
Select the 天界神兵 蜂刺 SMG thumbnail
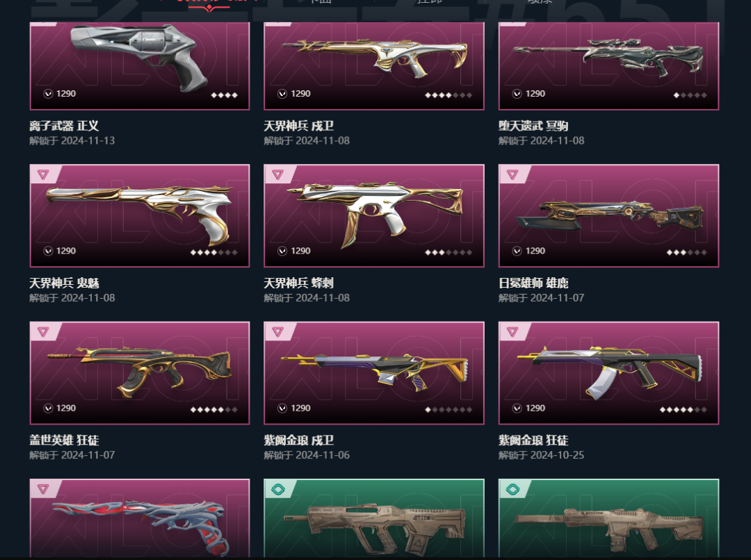coord(373,215)
